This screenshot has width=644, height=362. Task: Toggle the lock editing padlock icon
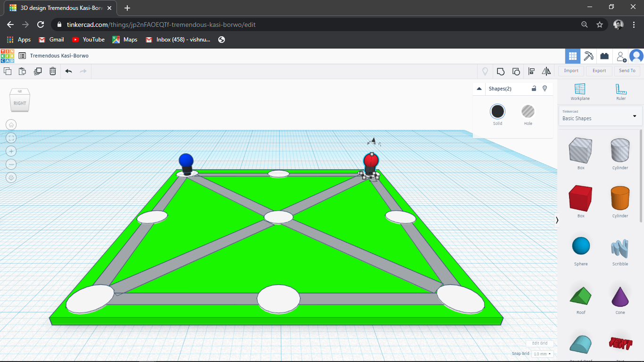(534, 88)
